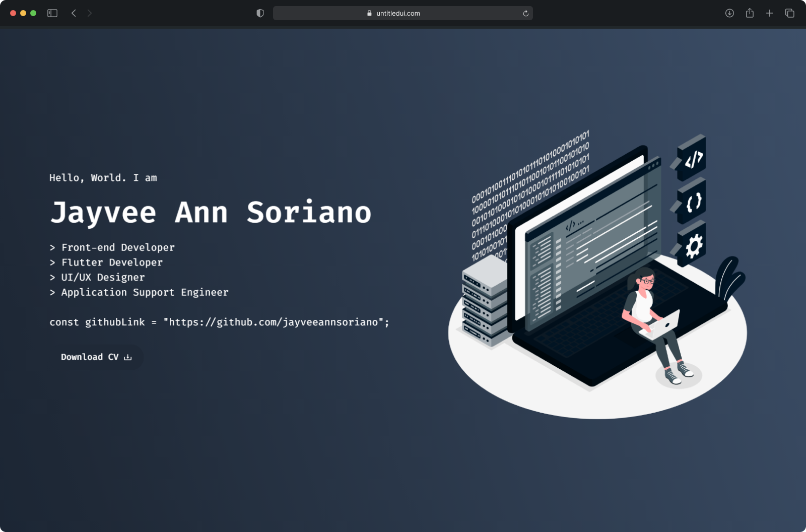The height and width of the screenshot is (532, 806).
Task: Open a new tab with the plus icon
Action: tap(770, 13)
